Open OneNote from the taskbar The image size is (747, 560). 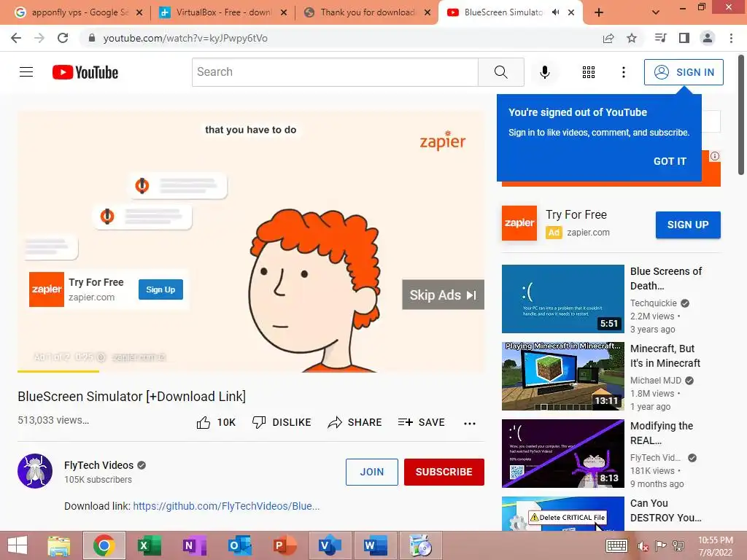(x=194, y=545)
